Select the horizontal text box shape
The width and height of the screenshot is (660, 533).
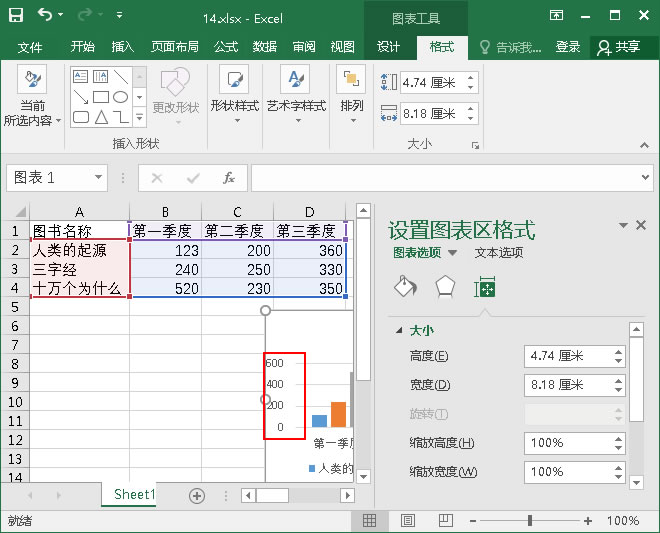tap(80, 77)
